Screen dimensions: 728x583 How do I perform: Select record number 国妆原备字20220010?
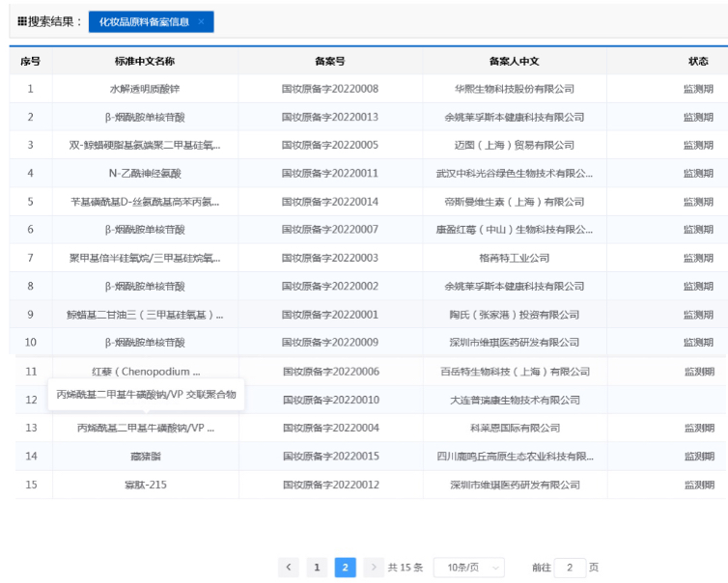coord(330,400)
